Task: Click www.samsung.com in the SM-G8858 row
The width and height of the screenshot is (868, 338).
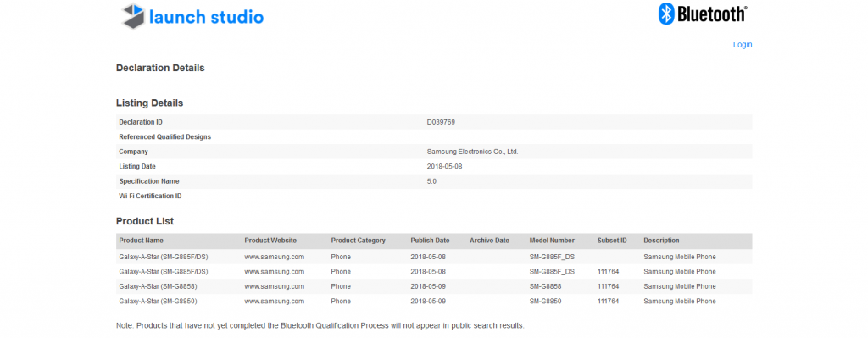Action: 275,286
